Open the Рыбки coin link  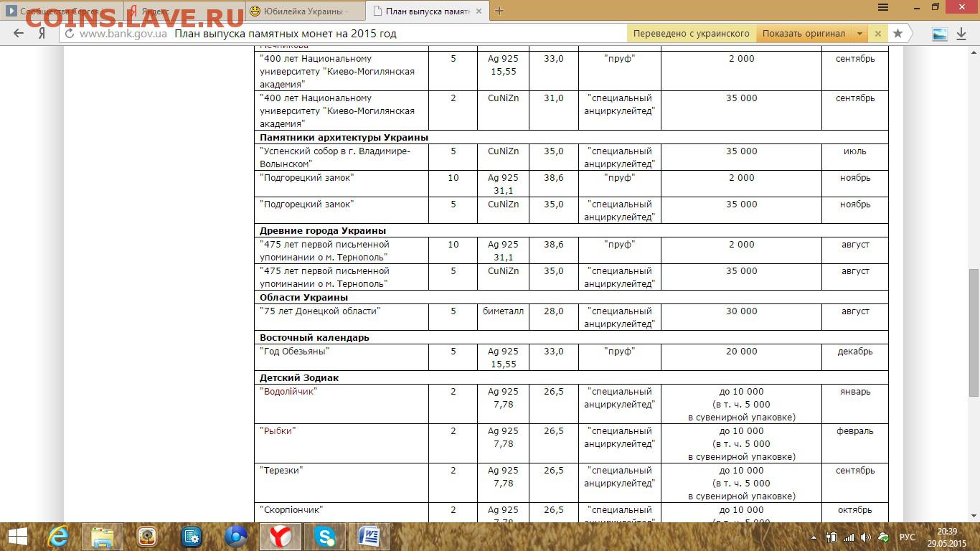[278, 431]
